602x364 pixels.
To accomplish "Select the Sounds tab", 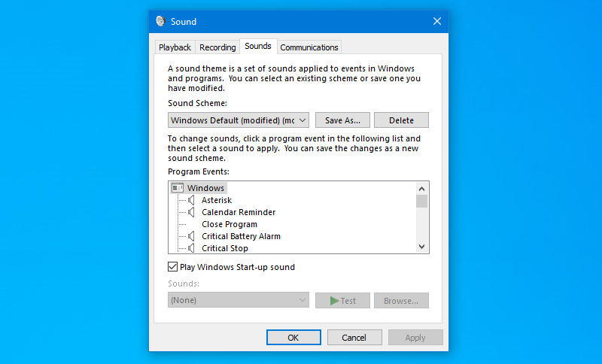I will point(258,46).
